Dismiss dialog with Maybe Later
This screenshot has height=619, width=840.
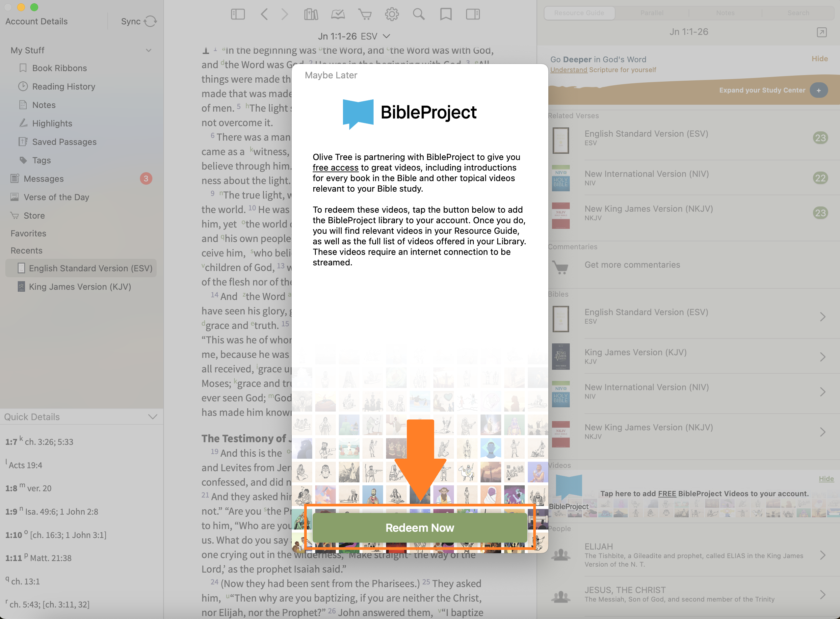tap(331, 75)
